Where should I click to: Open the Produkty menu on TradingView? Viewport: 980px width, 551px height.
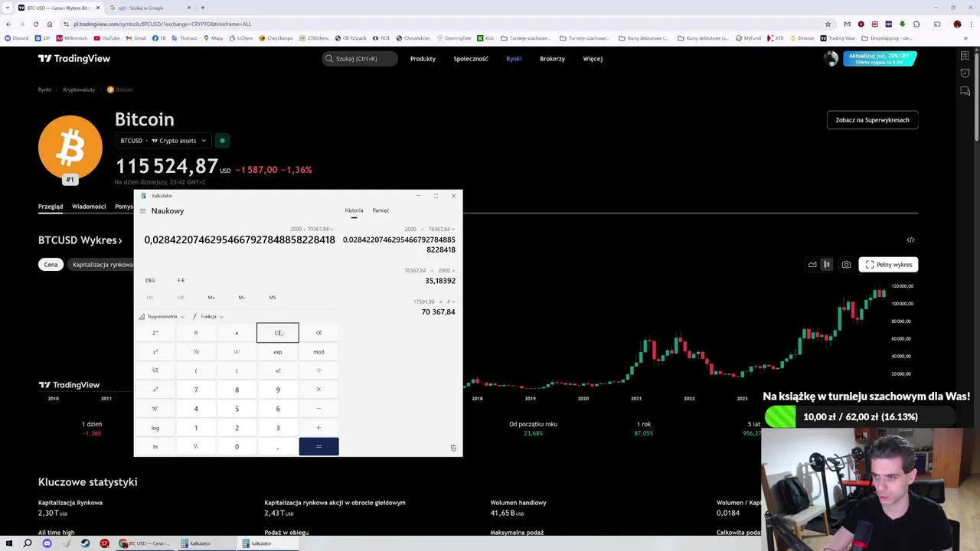423,59
